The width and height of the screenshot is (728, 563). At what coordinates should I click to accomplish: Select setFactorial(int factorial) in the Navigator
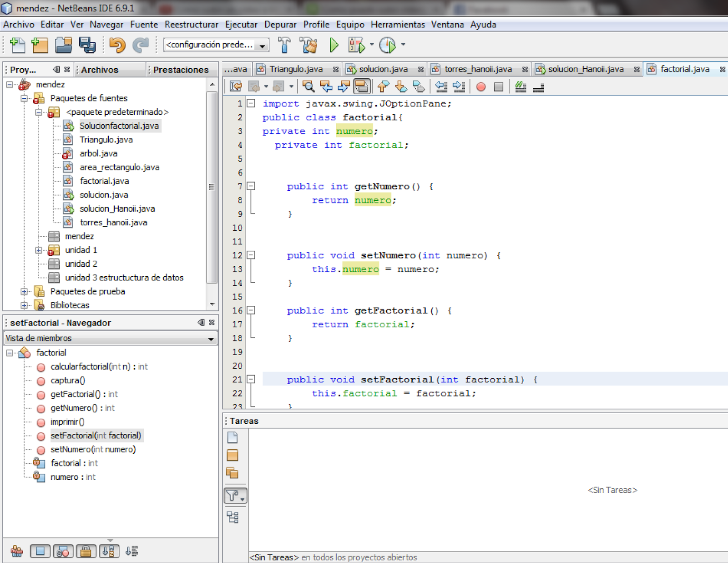point(96,436)
